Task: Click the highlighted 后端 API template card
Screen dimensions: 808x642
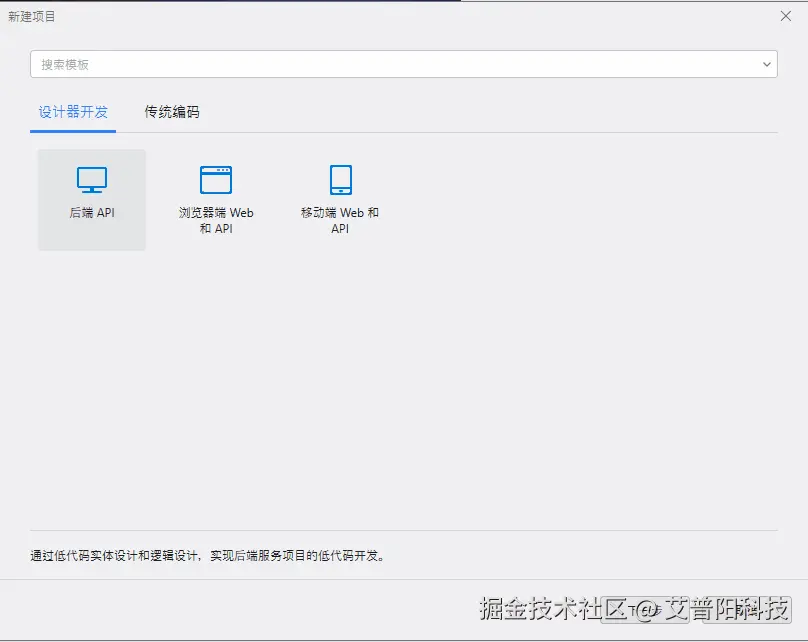Action: click(91, 199)
